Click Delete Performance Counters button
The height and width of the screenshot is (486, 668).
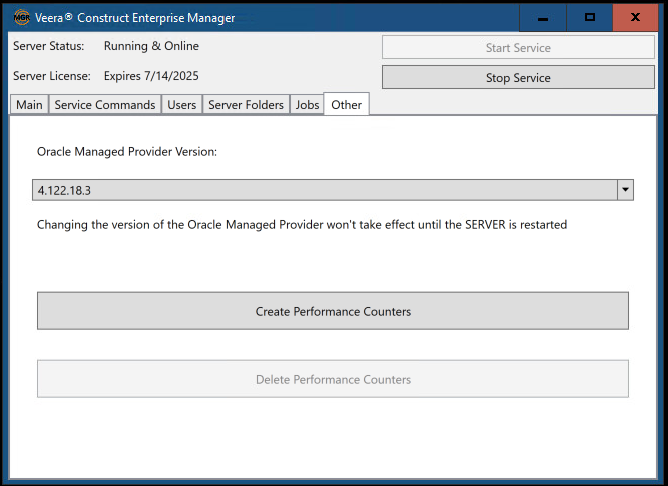click(333, 379)
